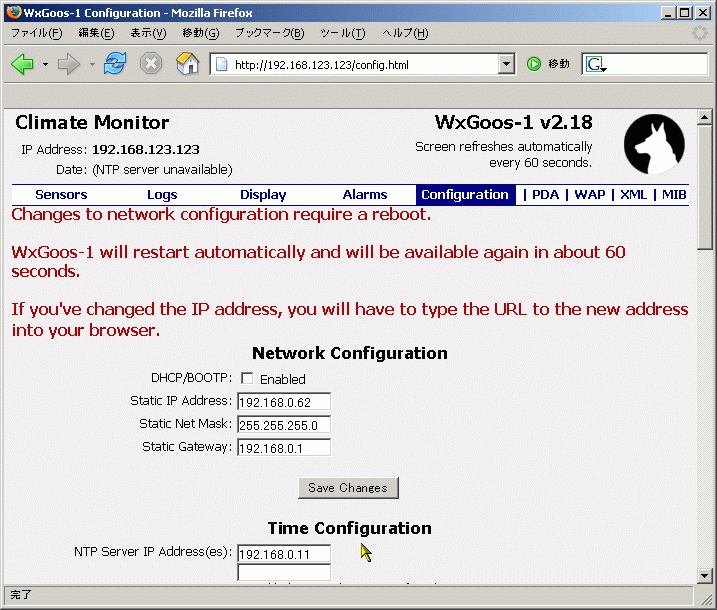Click the green Go (移動) button
717x610 pixels.
548,64
